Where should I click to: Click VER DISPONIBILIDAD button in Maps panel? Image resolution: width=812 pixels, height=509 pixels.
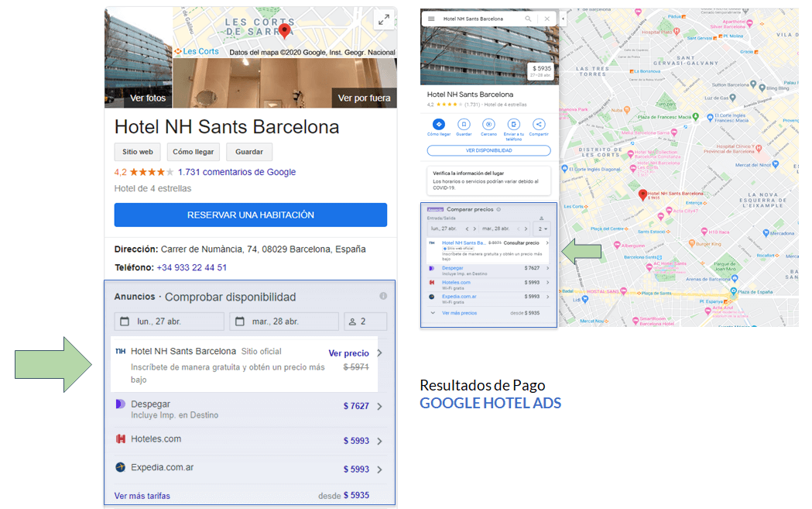coord(488,151)
